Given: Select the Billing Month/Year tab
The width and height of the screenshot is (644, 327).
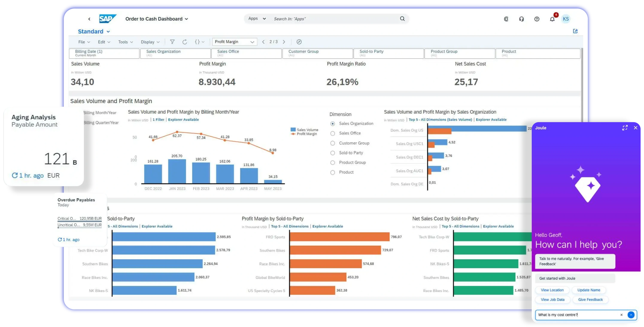Looking at the screenshot, I should pos(100,113).
